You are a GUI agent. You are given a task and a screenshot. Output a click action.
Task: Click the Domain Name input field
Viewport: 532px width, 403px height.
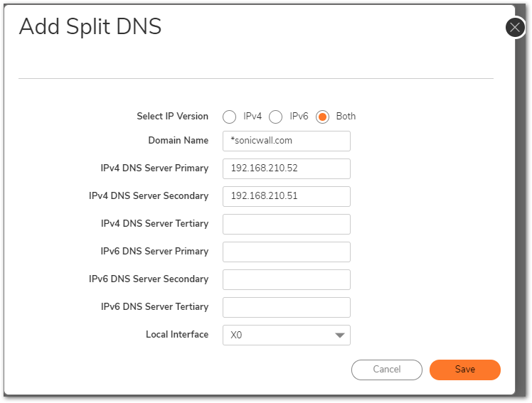click(287, 141)
